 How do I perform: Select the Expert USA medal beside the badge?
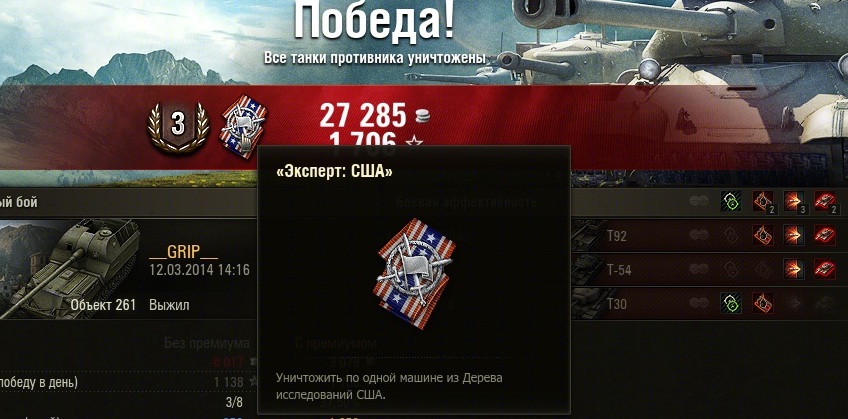[243, 126]
